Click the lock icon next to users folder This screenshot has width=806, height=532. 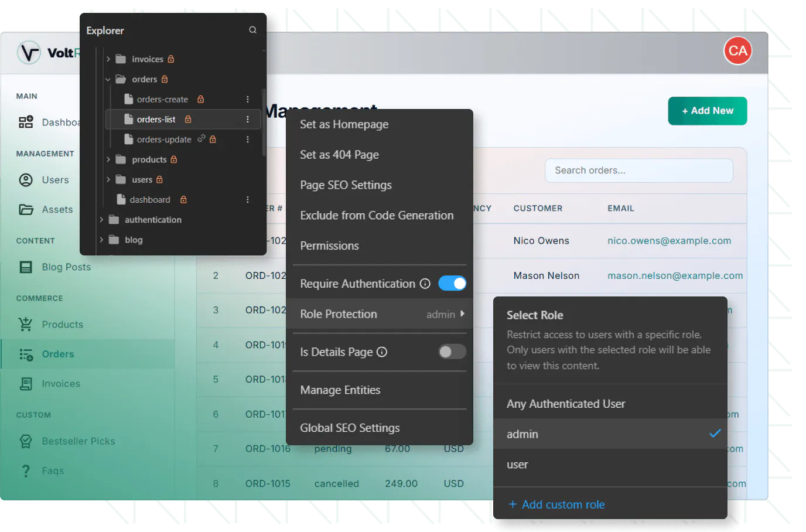159,179
